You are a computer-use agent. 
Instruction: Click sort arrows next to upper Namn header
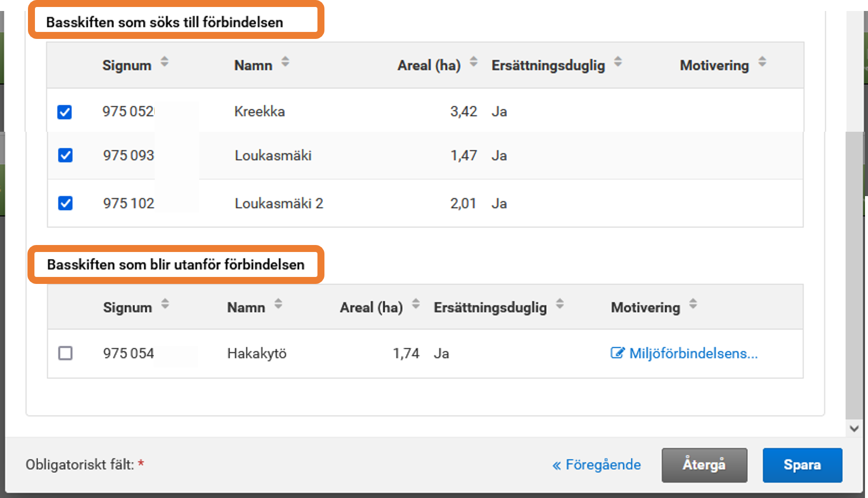point(285,62)
